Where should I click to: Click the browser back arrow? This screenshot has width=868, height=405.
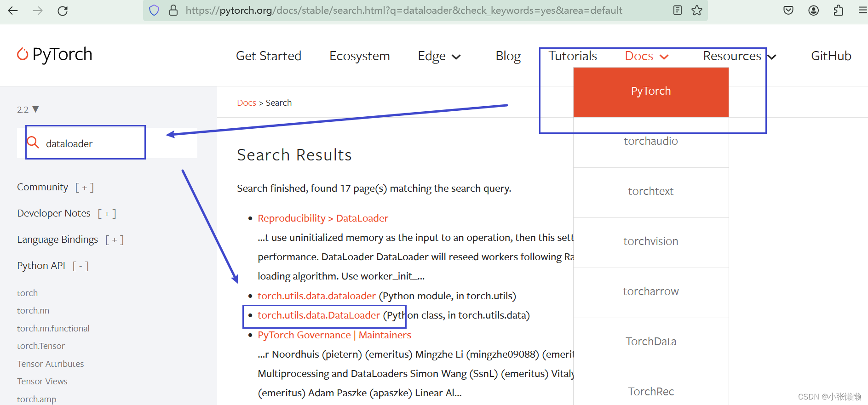pos(13,11)
